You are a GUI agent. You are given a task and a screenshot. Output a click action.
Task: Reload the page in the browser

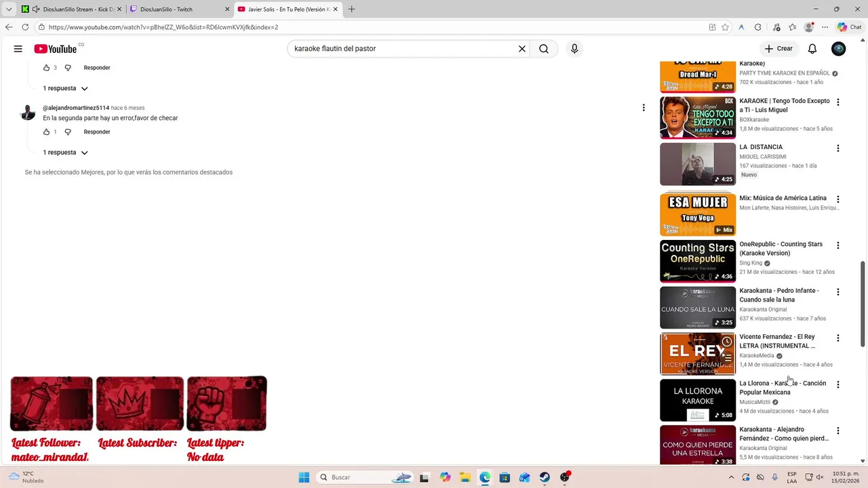pyautogui.click(x=25, y=27)
